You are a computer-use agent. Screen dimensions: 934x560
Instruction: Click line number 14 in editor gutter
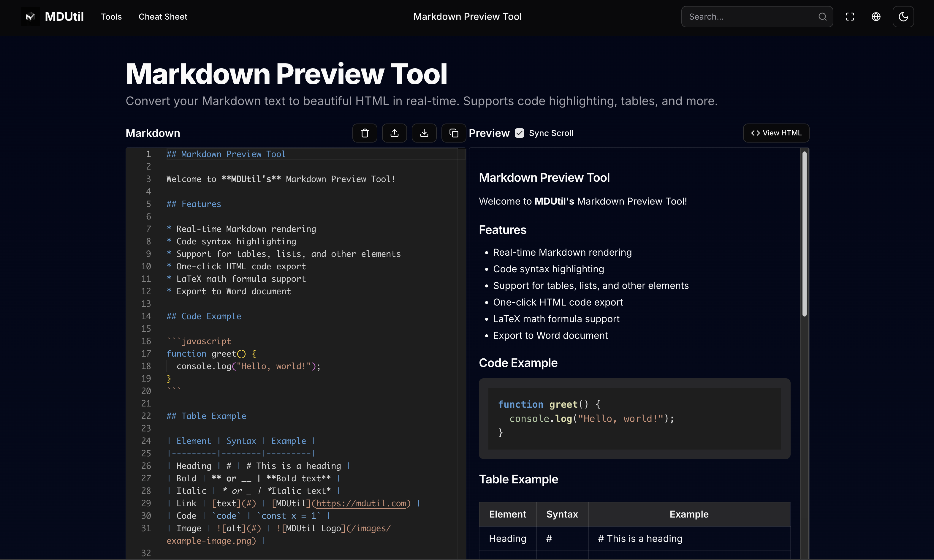pyautogui.click(x=146, y=316)
